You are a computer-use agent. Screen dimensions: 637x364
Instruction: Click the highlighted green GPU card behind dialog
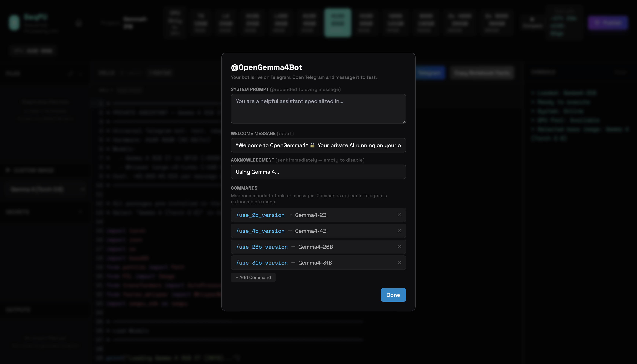[x=338, y=23]
